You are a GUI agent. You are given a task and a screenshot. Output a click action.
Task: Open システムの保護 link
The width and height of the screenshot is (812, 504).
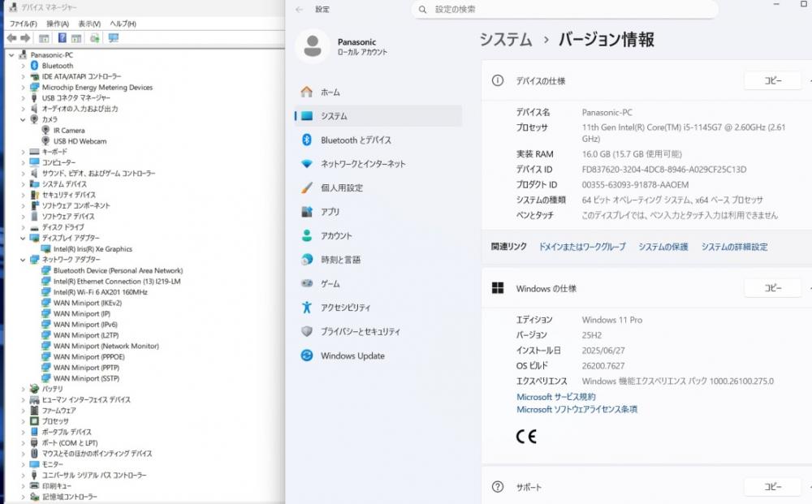[663, 247]
